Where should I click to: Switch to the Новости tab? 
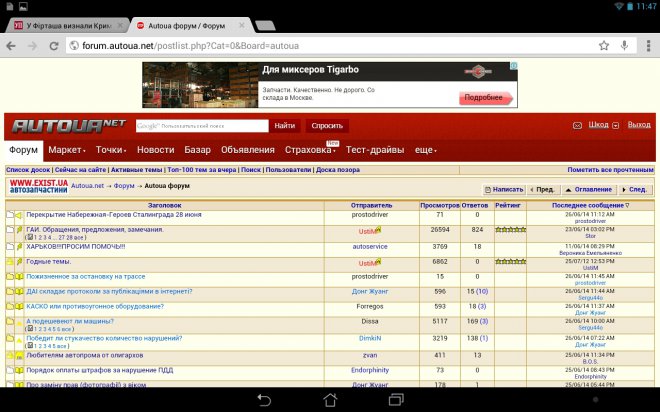tap(155, 150)
